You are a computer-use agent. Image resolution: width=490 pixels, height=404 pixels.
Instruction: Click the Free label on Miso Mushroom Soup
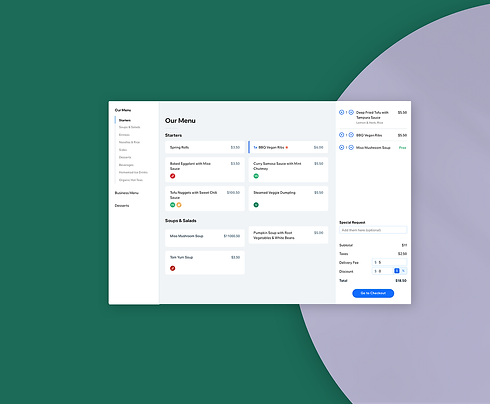point(402,148)
